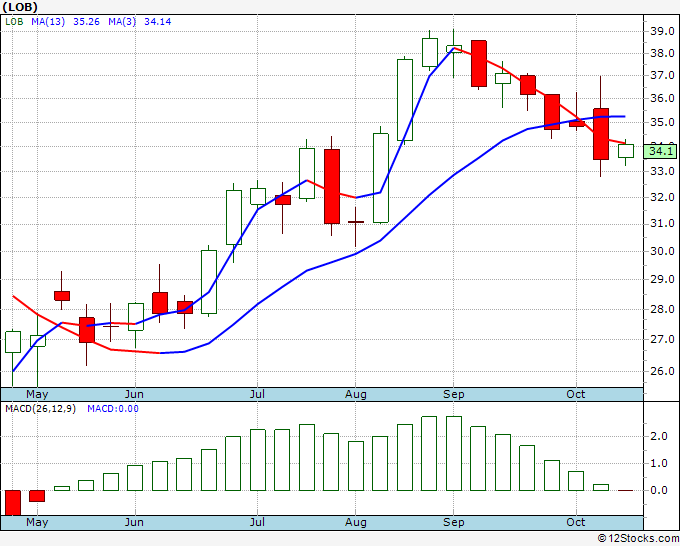
Task: Click Sep on the price chart axis
Action: (x=454, y=394)
